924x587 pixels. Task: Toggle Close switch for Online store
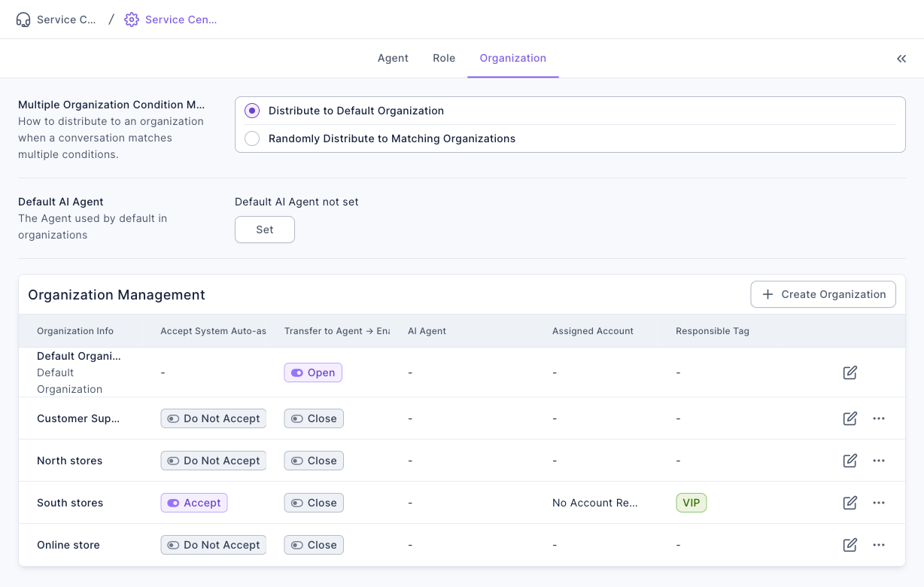[x=314, y=545]
